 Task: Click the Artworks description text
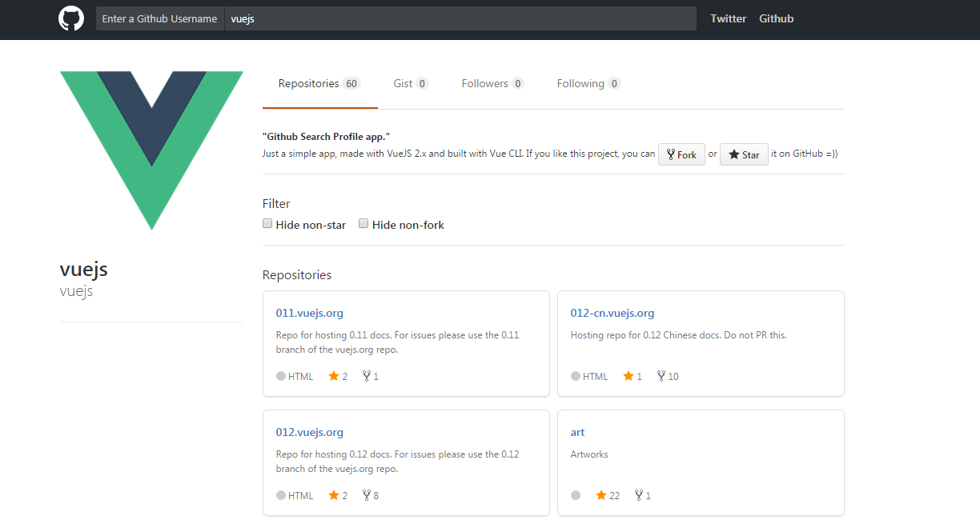(589, 454)
